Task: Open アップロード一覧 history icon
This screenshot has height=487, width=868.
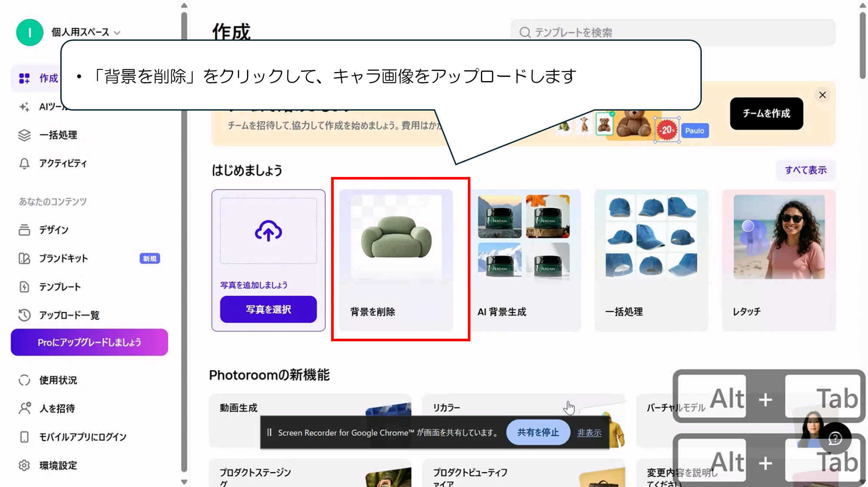Action: coord(24,315)
